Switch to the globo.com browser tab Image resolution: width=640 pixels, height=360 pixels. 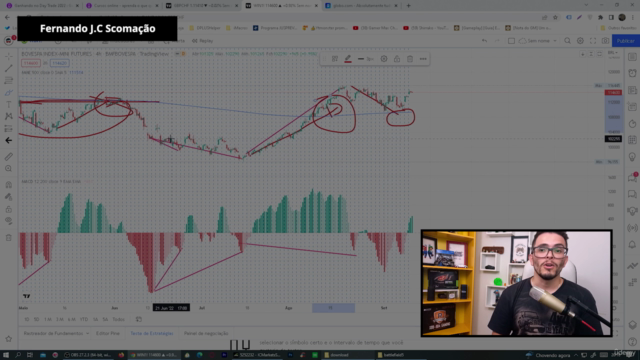[x=362, y=6]
